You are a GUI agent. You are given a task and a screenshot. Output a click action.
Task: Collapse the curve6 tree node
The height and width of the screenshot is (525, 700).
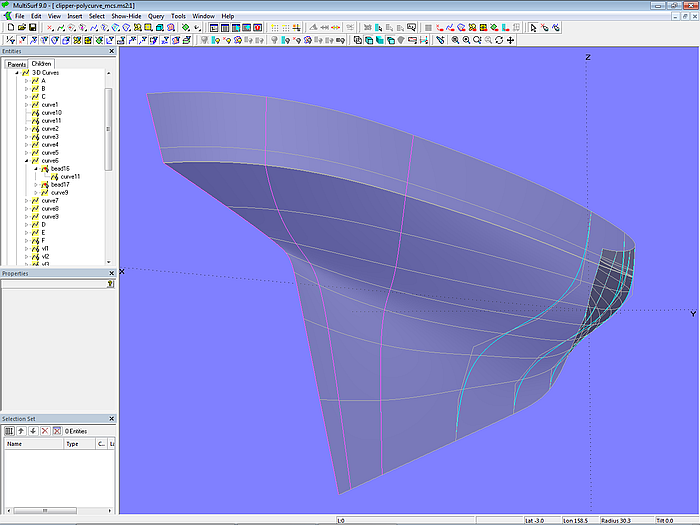[27, 160]
